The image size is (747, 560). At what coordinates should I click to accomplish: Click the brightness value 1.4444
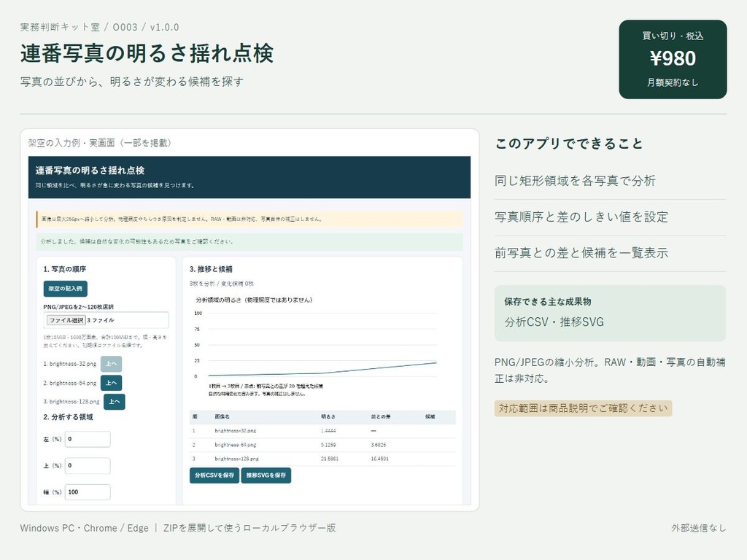click(328, 430)
